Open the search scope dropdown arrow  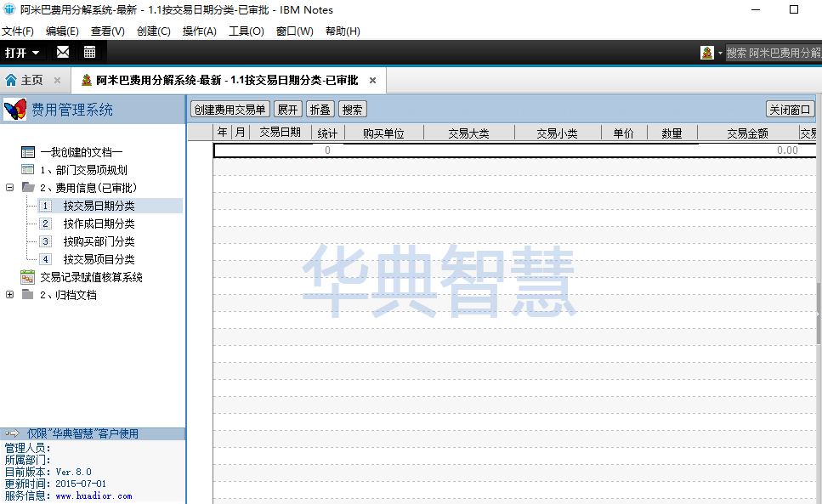click(x=720, y=54)
